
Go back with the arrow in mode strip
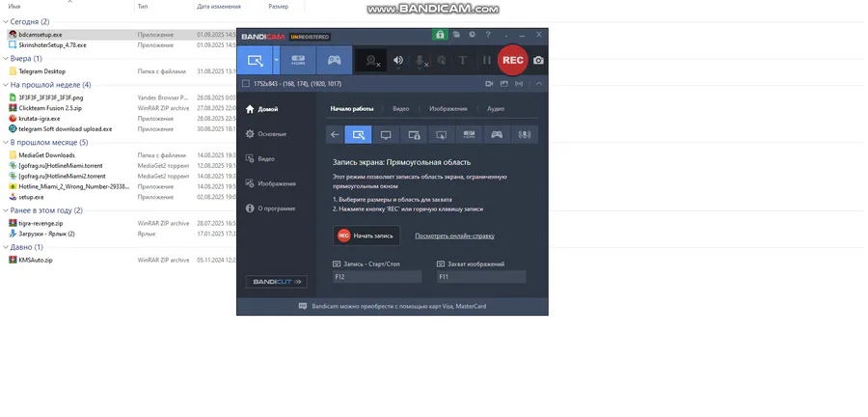[335, 134]
